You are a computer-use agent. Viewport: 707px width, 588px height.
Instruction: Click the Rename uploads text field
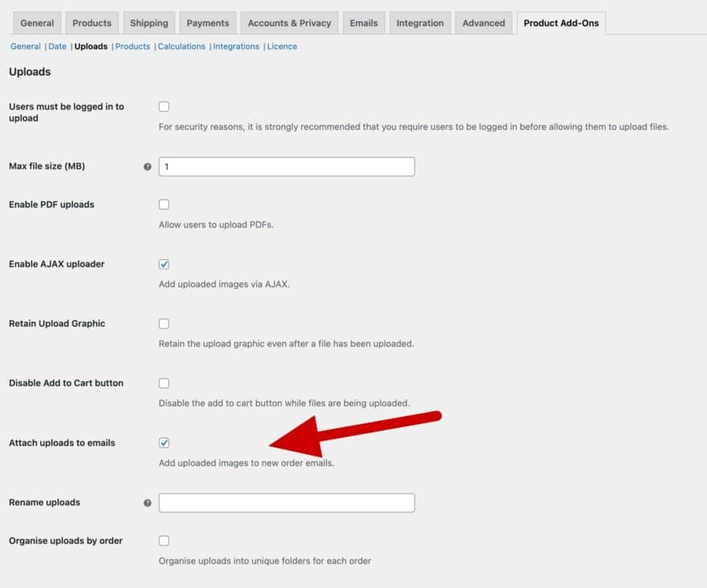[x=286, y=503]
